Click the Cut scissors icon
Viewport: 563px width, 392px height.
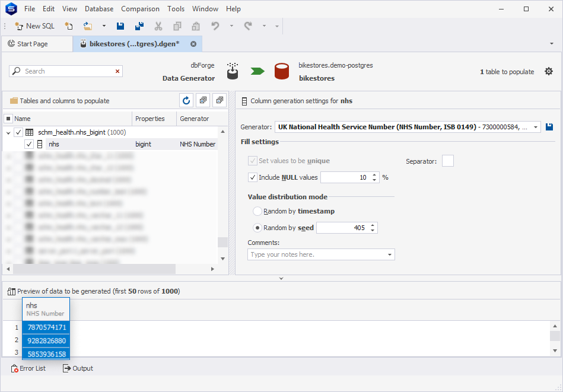[x=158, y=26]
